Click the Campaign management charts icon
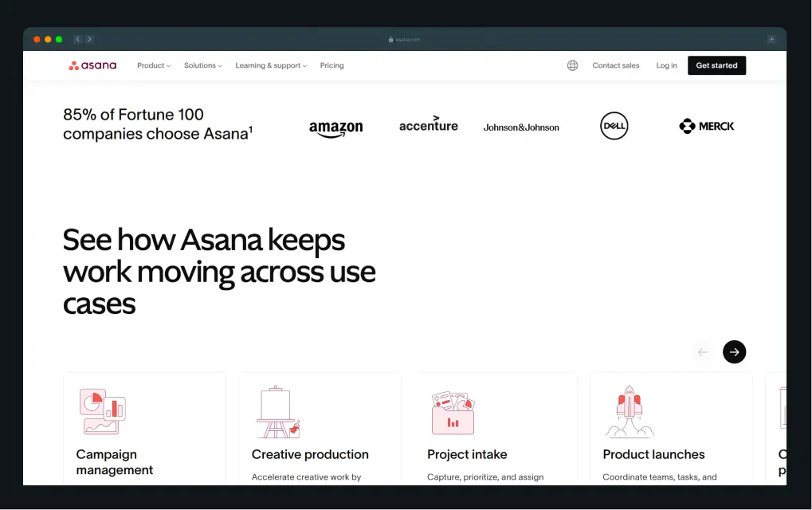This screenshot has height=510, width=812. click(103, 412)
